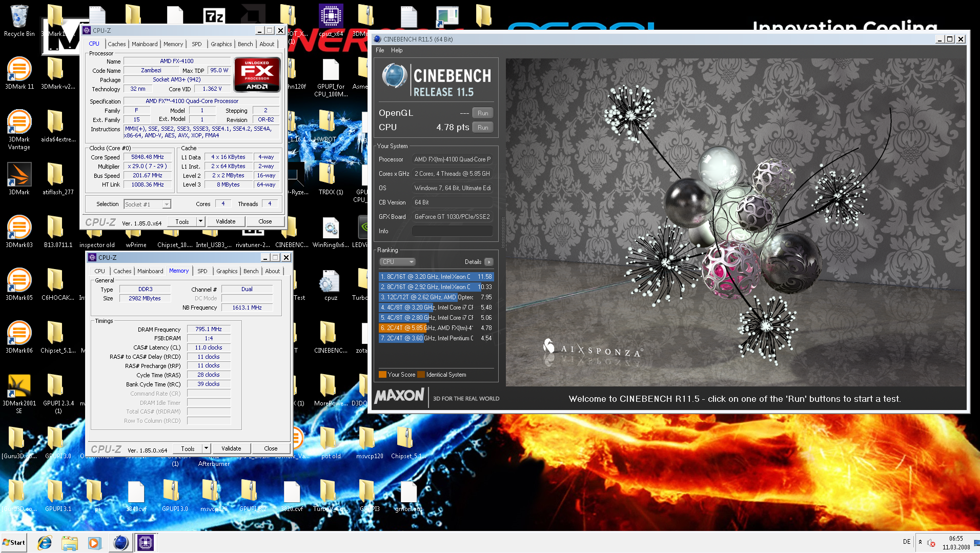Open the CPU ranking dropdown in Cinebench
980x553 pixels.
click(x=398, y=262)
